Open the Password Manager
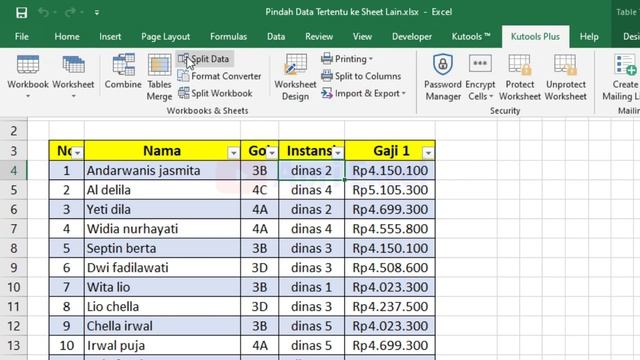 (x=443, y=78)
